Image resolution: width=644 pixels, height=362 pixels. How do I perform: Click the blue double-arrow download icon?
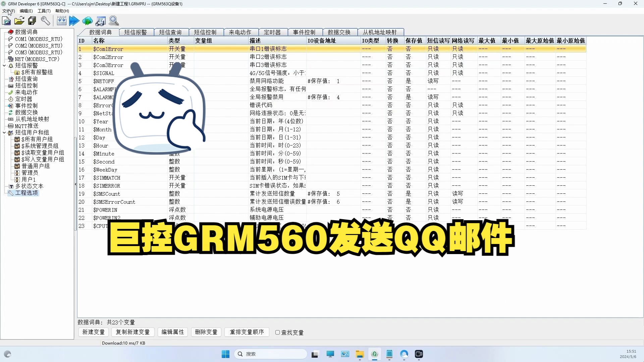tap(74, 21)
